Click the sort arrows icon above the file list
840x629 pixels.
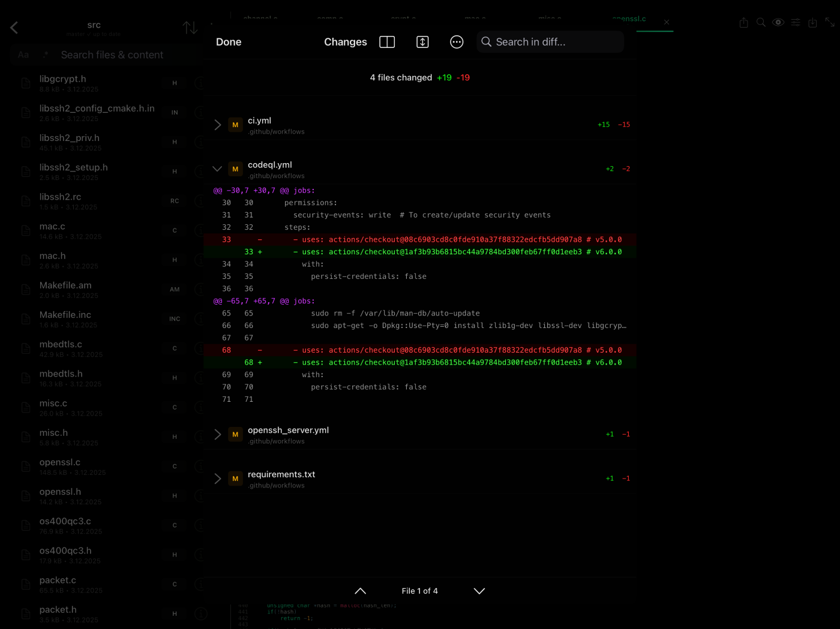tap(190, 27)
